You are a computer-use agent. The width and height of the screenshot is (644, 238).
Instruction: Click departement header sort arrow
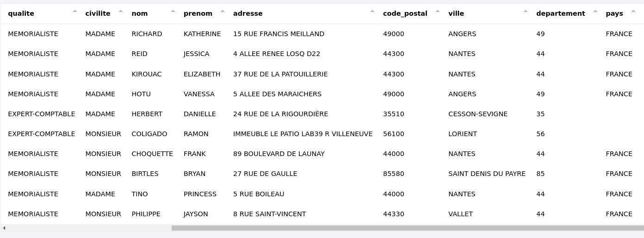pyautogui.click(x=595, y=11)
